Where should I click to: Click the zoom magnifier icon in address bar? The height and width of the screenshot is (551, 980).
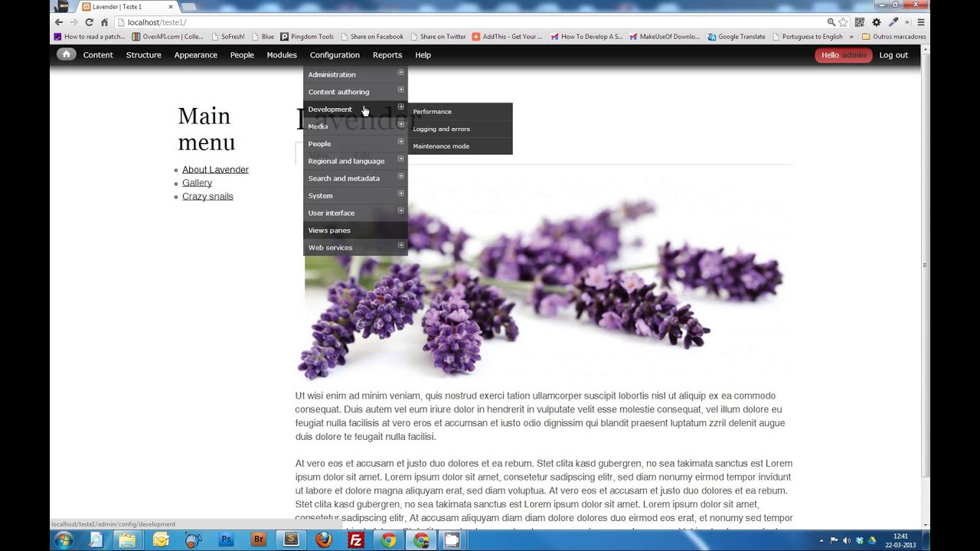pos(831,22)
